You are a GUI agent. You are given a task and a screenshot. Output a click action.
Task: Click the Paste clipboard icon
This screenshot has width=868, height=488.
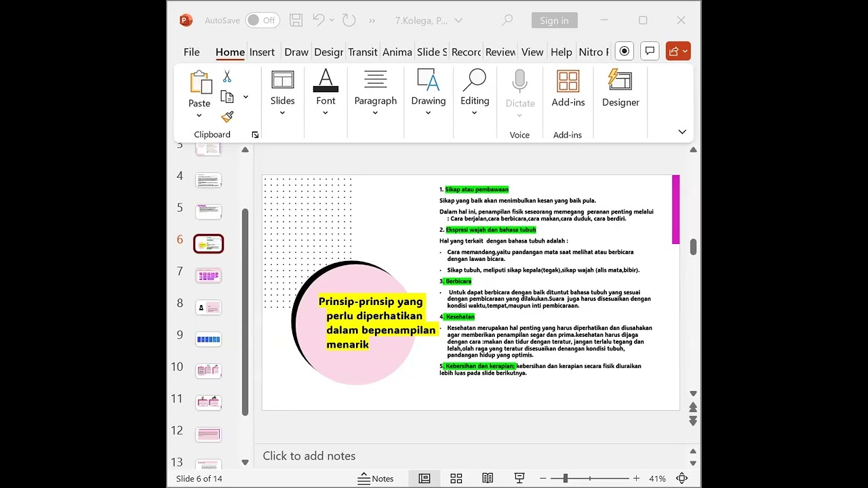199,83
